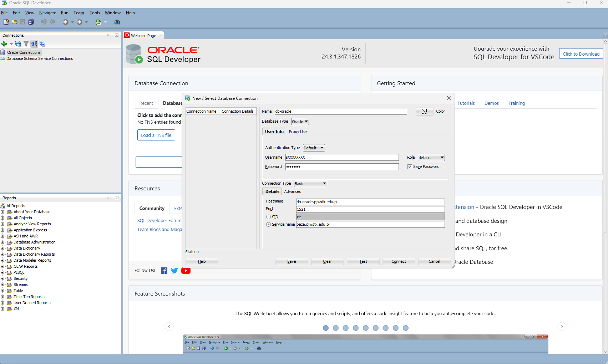Click the connection Name input field
608x364 pixels.
[x=341, y=111]
